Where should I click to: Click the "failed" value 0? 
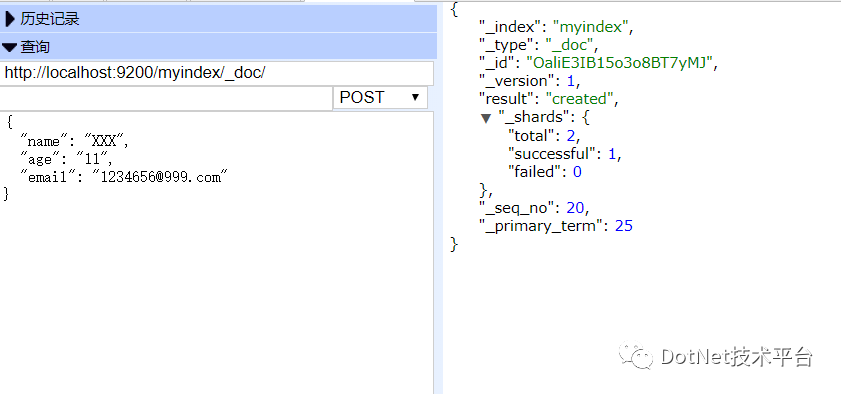tap(577, 172)
